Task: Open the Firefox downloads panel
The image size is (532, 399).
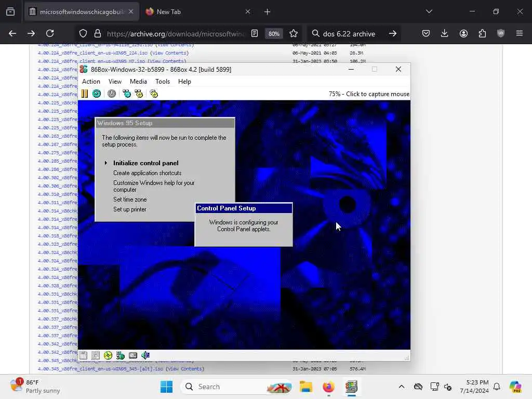Action: point(445,33)
